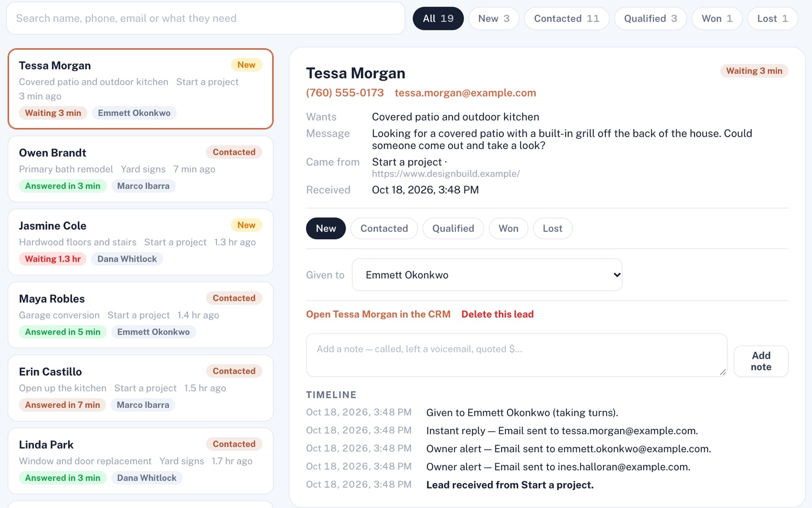812x508 pixels.
Task: Mark lead status as Qualified
Action: point(453,229)
